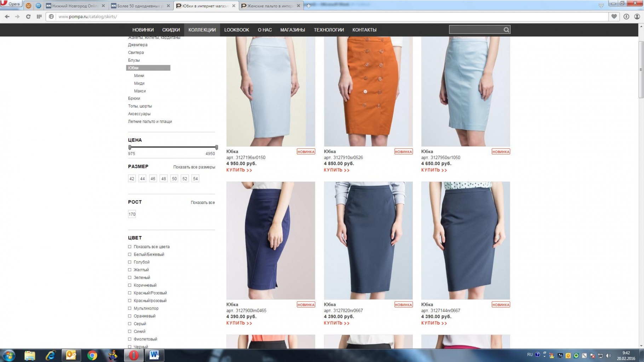Click the address bar URL
The height and width of the screenshot is (362, 644).
coord(88,17)
